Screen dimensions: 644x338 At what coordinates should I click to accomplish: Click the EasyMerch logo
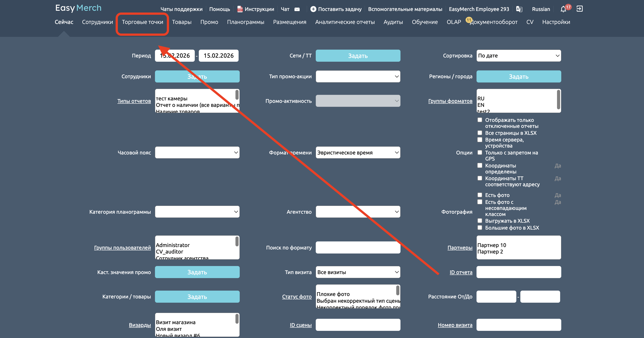(x=78, y=8)
